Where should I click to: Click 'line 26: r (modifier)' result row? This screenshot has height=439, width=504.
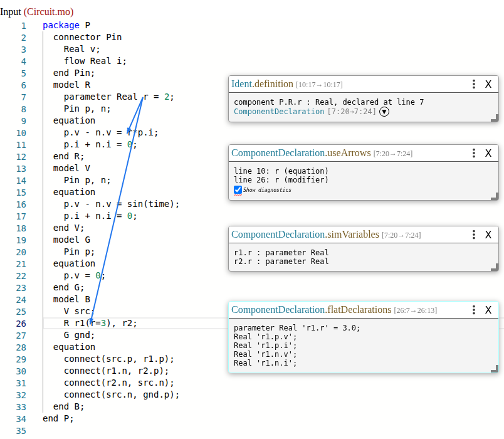click(281, 179)
